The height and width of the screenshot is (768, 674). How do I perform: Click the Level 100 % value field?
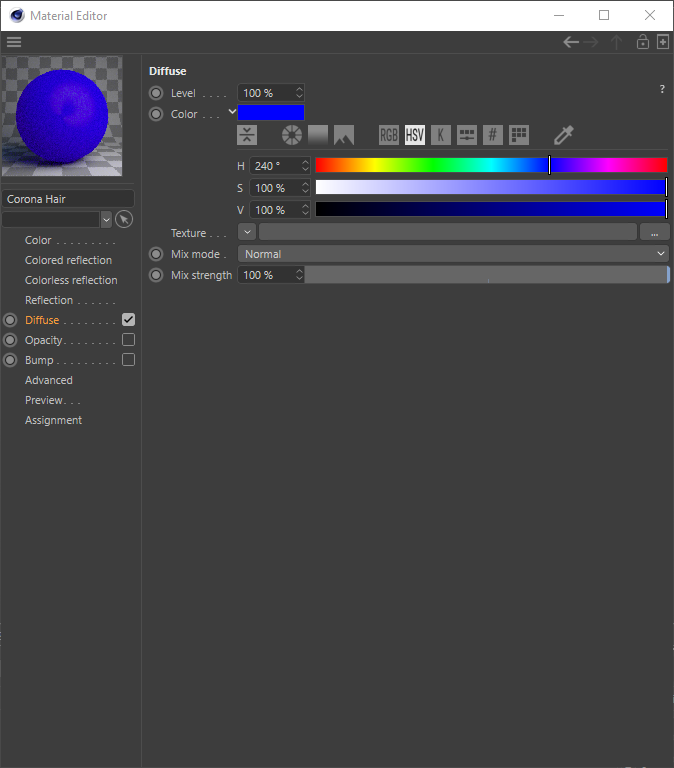click(266, 93)
